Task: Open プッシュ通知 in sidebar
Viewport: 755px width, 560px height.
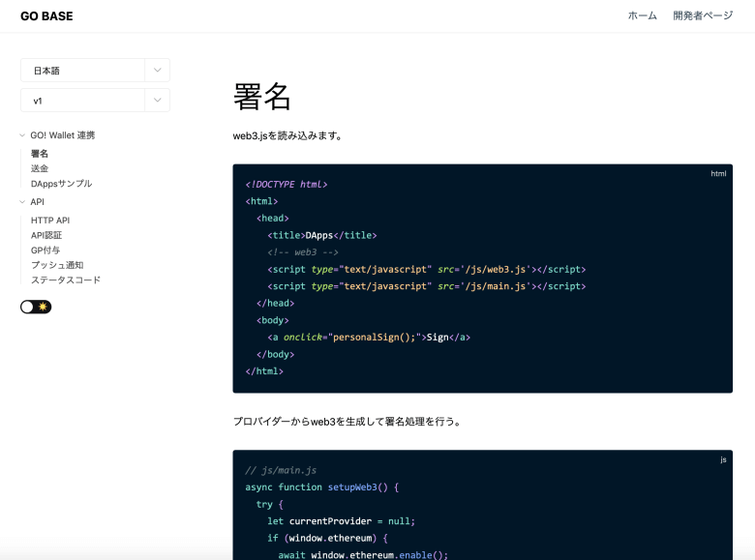Action: click(57, 265)
